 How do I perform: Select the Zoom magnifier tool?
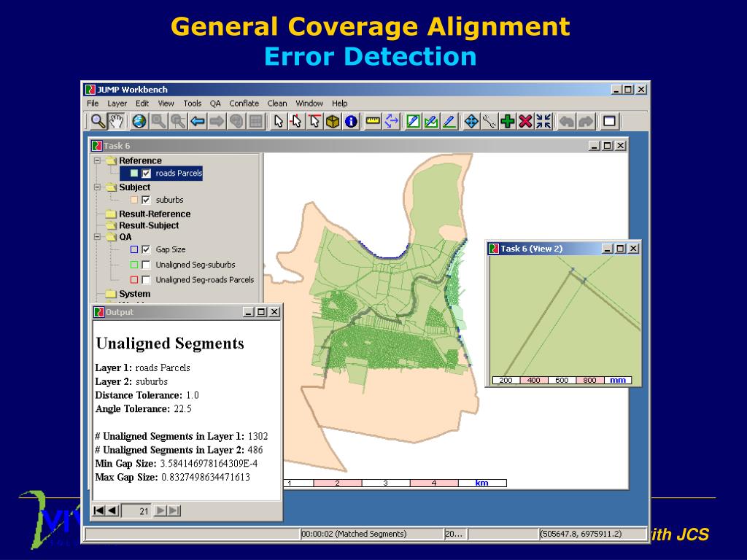point(97,121)
